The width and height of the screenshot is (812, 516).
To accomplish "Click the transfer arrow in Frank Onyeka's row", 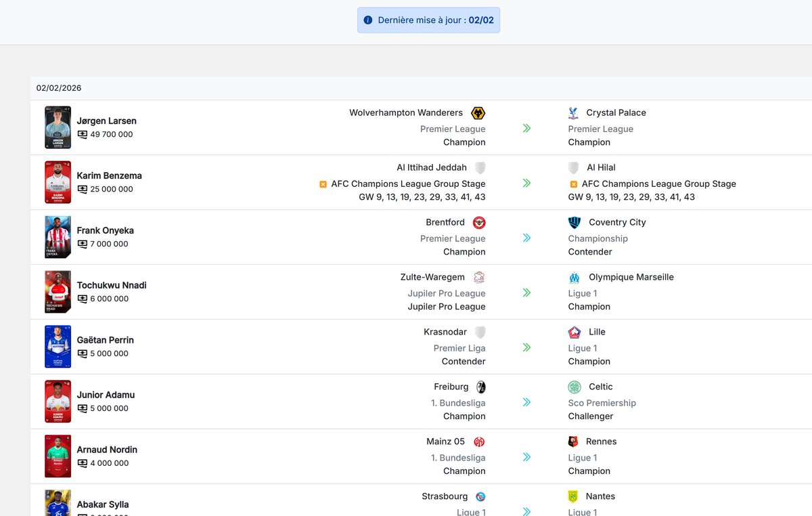I will click(x=526, y=238).
